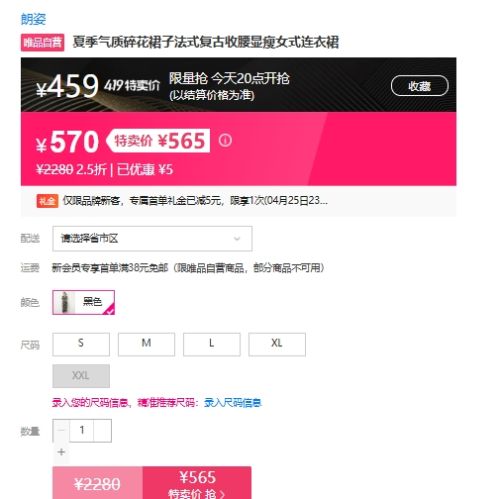Open the 朗姿 brand link
The height and width of the screenshot is (499, 500).
(33, 19)
